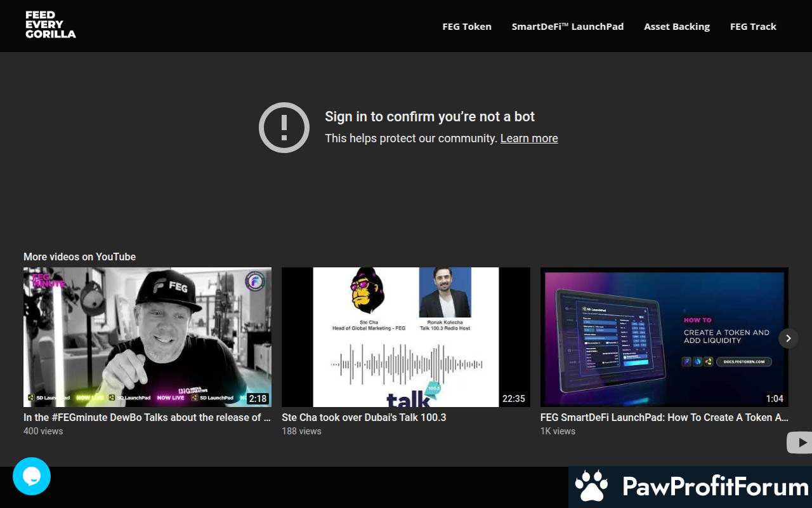The width and height of the screenshot is (812, 508).
Task: Click the PawProfitForum paw print icon
Action: click(x=591, y=487)
